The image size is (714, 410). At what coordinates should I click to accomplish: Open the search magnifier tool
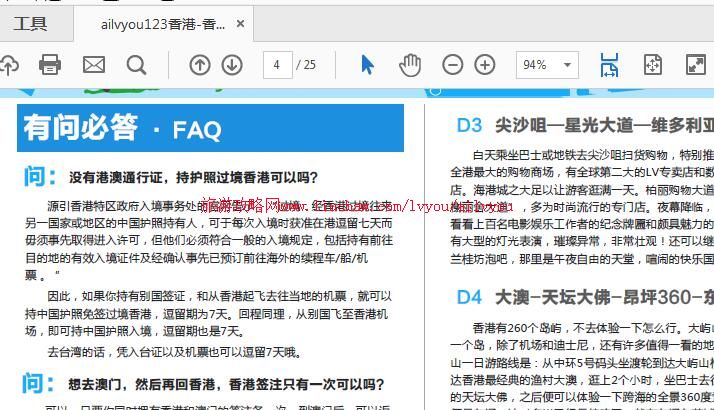tap(136, 65)
